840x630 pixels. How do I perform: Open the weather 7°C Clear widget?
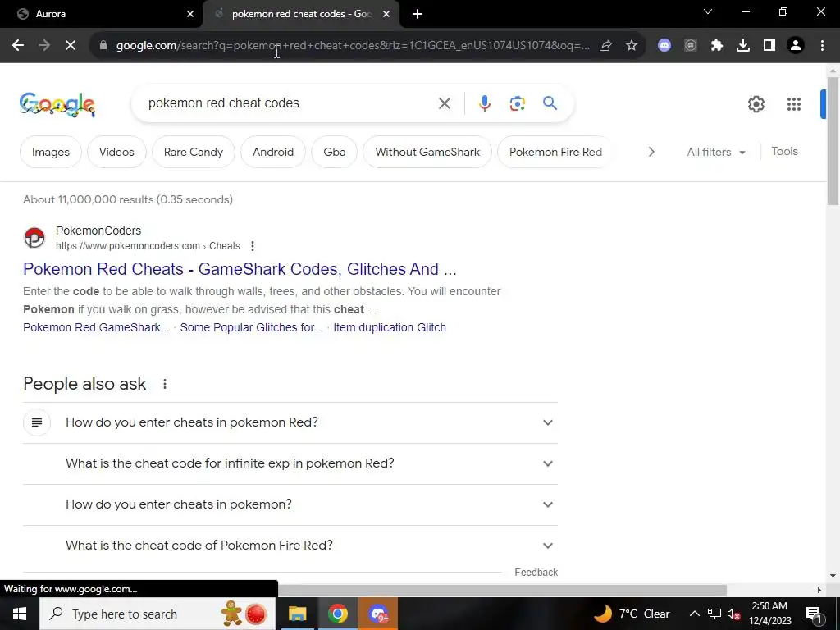click(x=632, y=614)
